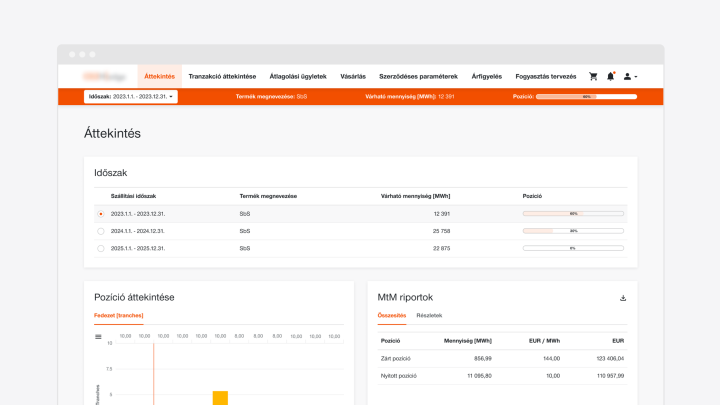The image size is (720, 405).
Task: Click Nyitott pozíció row label
Action: [x=399, y=376]
